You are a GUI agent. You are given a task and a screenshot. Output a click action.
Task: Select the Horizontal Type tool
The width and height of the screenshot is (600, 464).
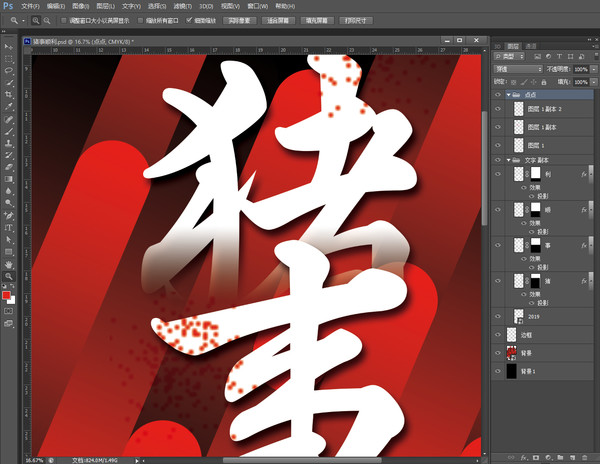(8, 228)
